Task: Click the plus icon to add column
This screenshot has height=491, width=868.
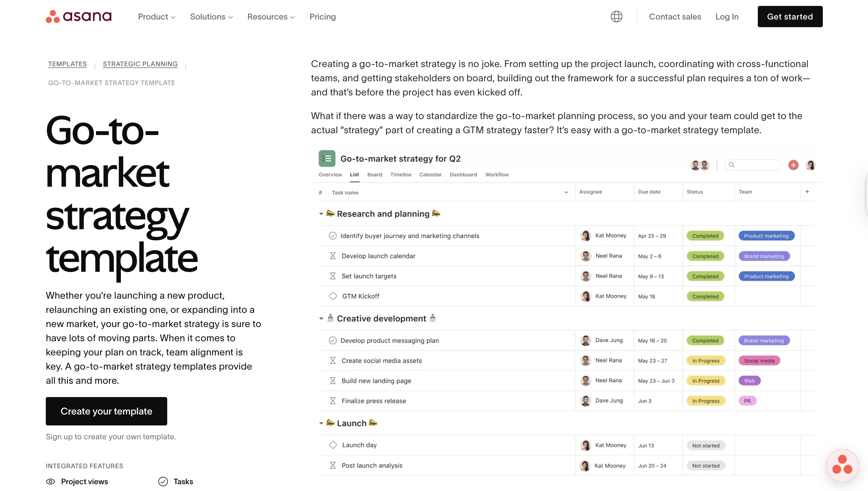Action: pos(807,191)
